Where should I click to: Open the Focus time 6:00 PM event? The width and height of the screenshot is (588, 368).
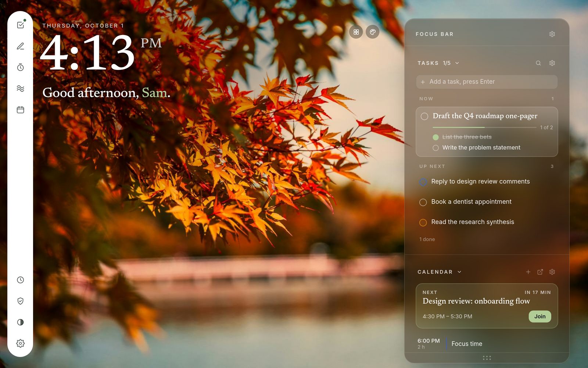487,344
